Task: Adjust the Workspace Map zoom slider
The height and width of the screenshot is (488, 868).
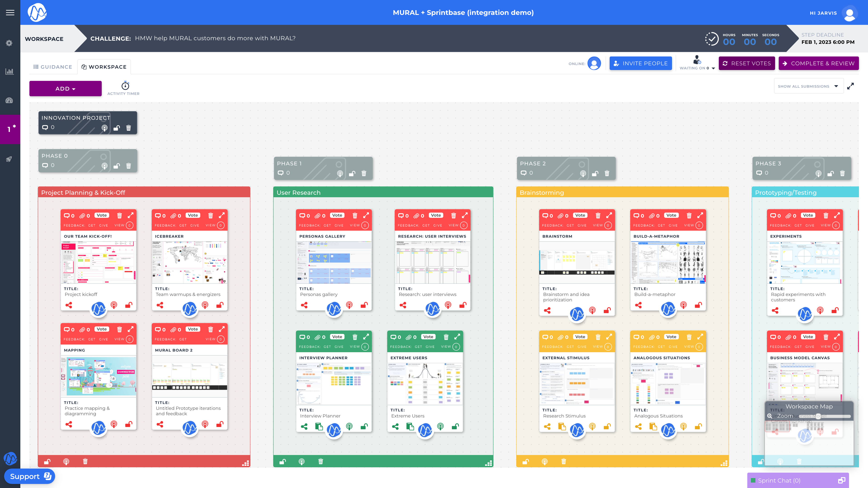Action: click(818, 416)
